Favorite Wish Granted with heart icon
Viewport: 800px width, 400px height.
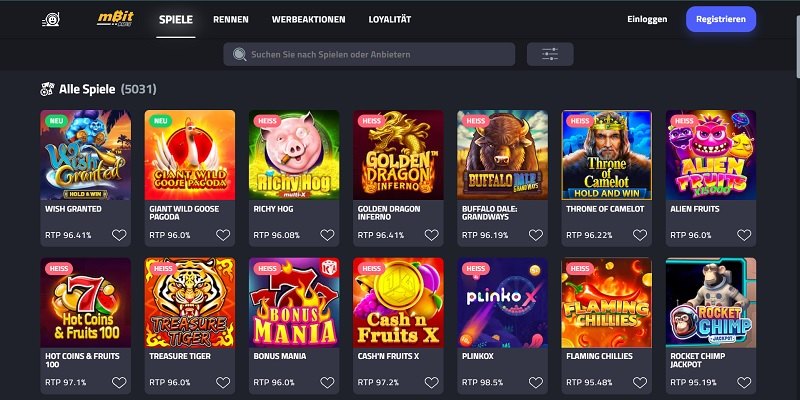(x=119, y=235)
